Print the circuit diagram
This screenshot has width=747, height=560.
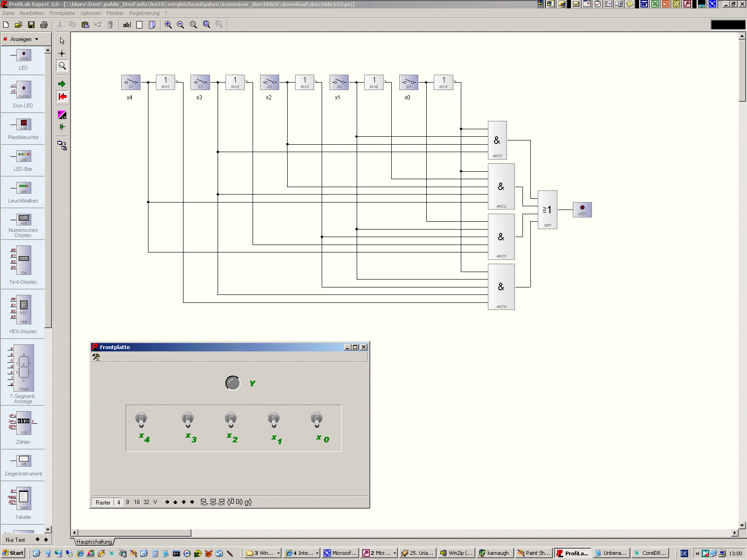44,25
